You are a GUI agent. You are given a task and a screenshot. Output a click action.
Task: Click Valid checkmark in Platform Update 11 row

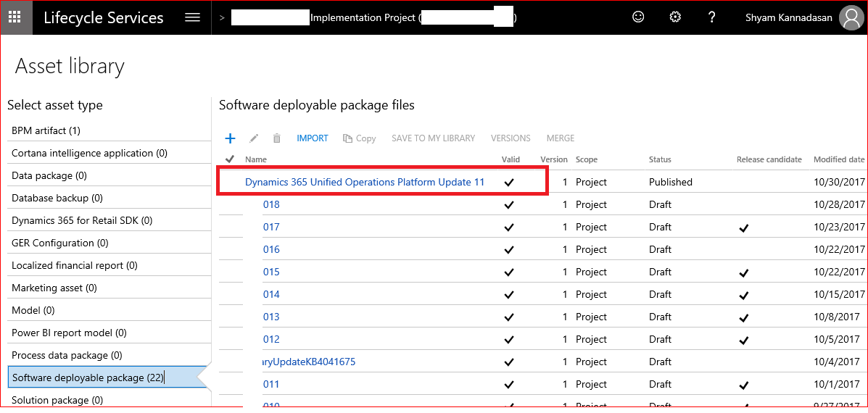[509, 182]
